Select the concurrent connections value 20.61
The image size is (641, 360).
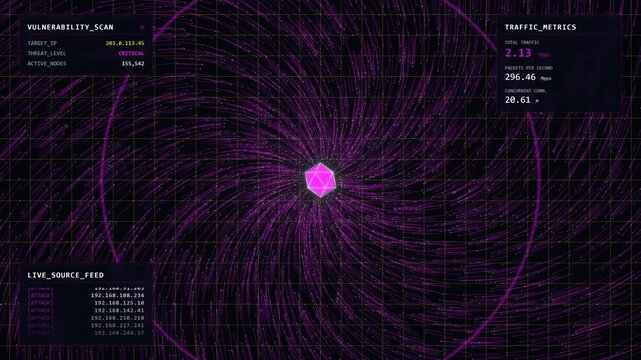(x=518, y=100)
